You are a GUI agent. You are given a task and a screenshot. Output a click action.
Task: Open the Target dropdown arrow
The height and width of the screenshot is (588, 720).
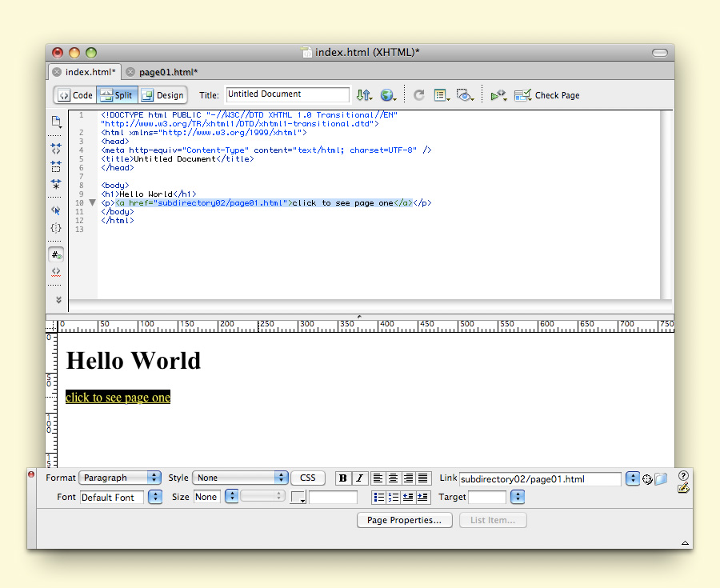tap(517, 497)
